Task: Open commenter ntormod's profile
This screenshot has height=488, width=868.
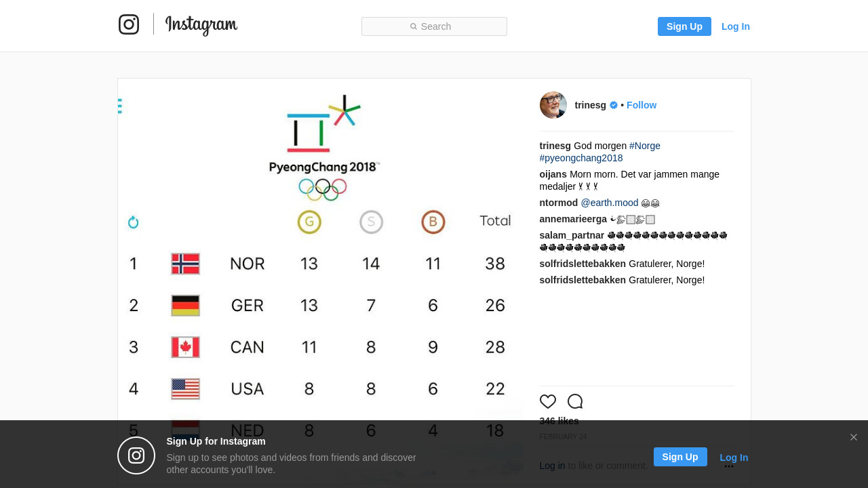Action: click(x=559, y=203)
